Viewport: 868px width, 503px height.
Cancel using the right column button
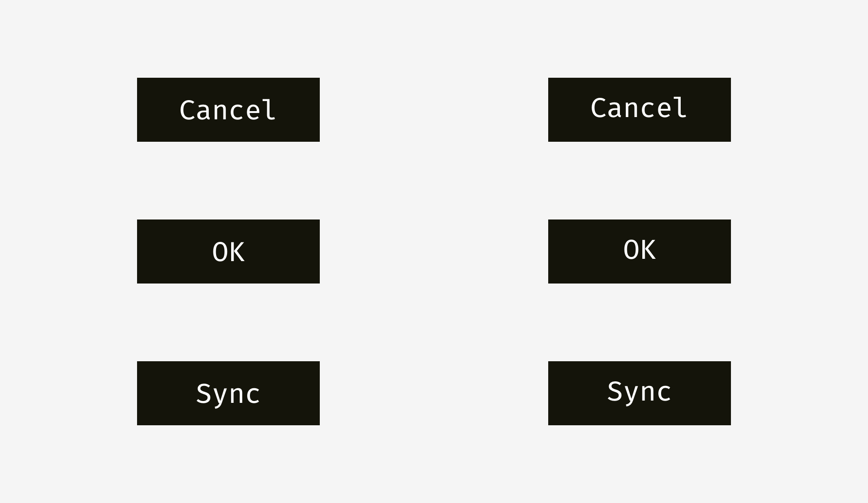click(640, 110)
